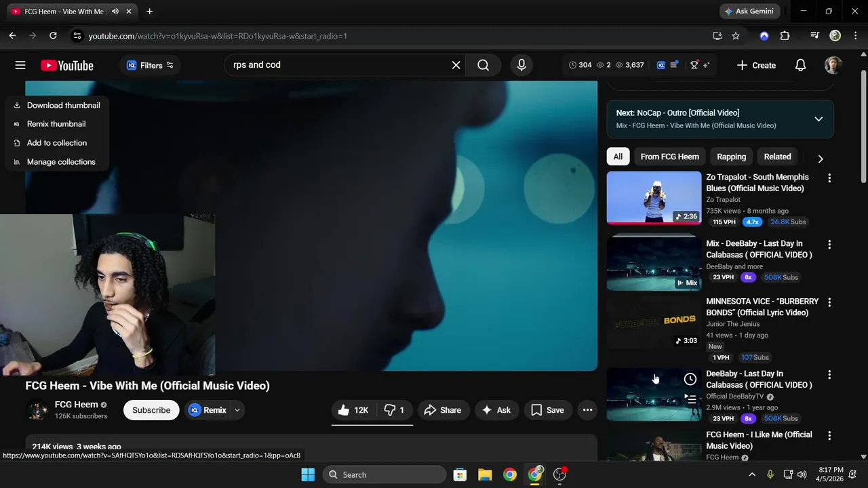Add DeeBaby video to queue icon

click(690, 399)
